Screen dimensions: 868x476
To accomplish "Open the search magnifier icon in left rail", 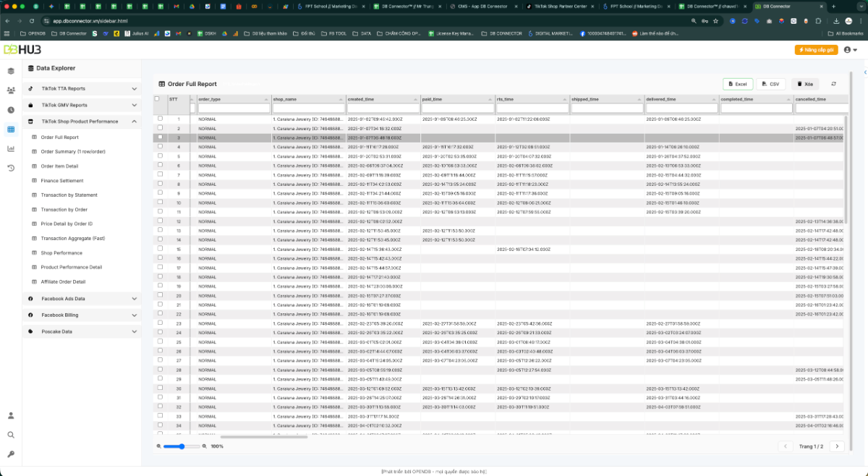I will point(11,435).
